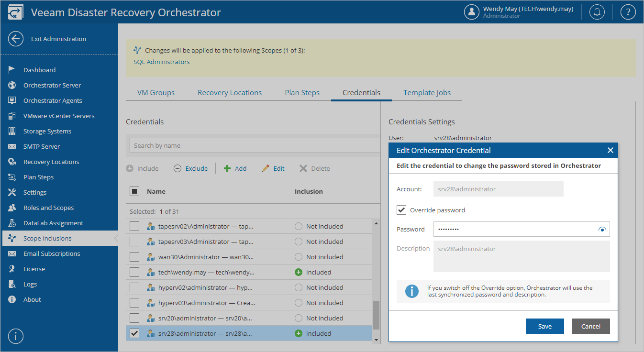Uncheck the Override password checkbox
This screenshot has width=644, height=352.
[401, 210]
